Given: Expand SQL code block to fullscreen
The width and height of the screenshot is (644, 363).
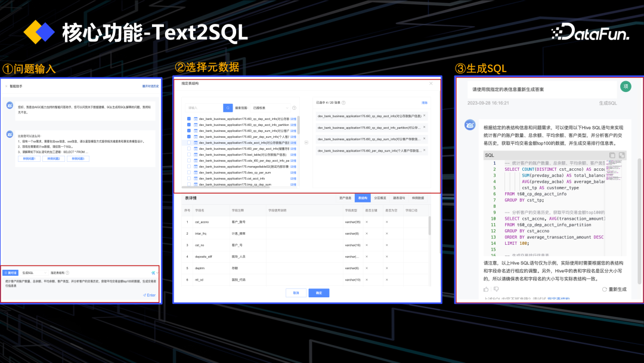Looking at the screenshot, I should (x=622, y=155).
